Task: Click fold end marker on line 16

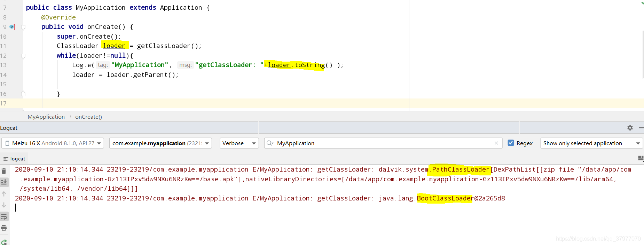Action: pyautogui.click(x=23, y=94)
